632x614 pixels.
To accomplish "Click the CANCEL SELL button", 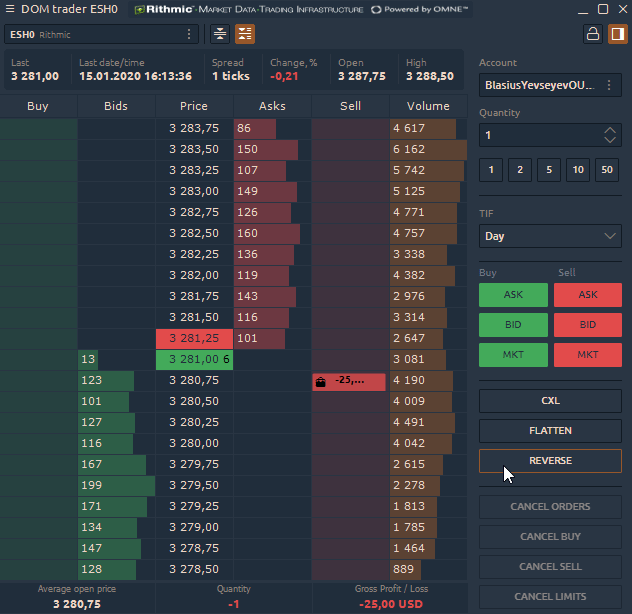I will pyautogui.click(x=550, y=567).
